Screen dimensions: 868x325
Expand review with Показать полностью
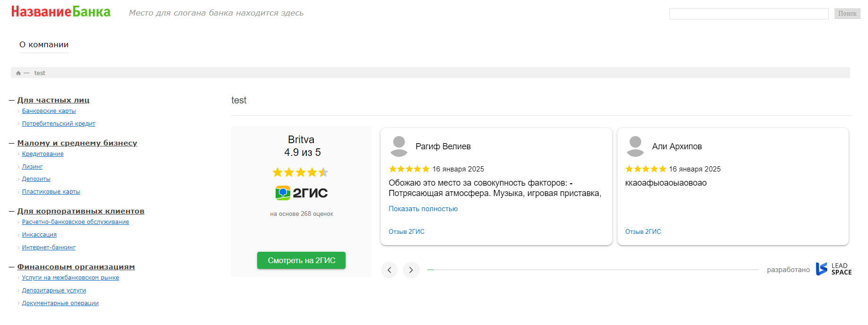pos(423,209)
